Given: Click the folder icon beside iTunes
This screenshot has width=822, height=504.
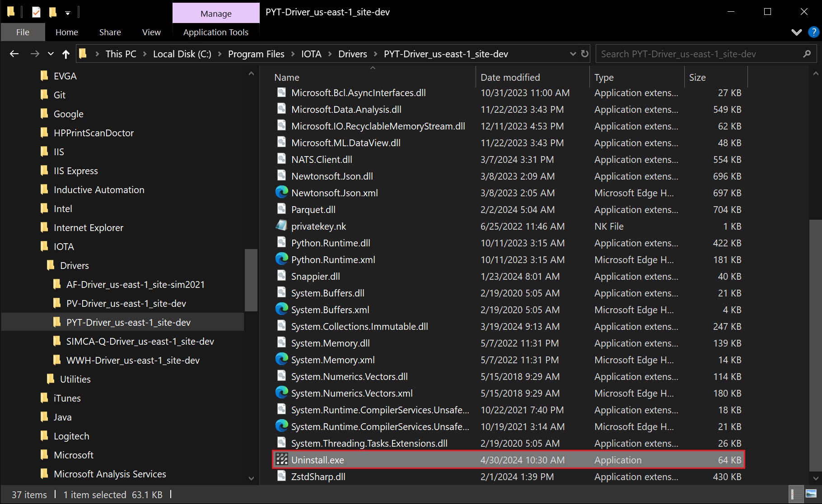Looking at the screenshot, I should (44, 398).
